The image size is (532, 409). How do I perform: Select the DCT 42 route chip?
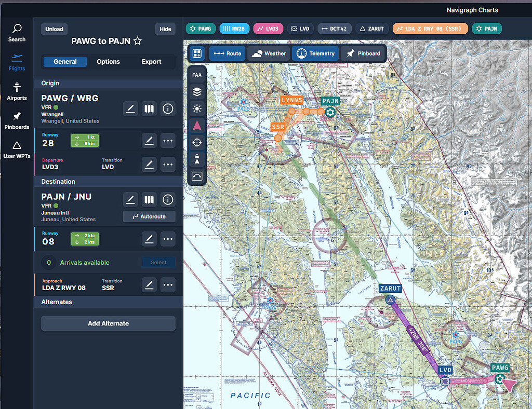[335, 29]
